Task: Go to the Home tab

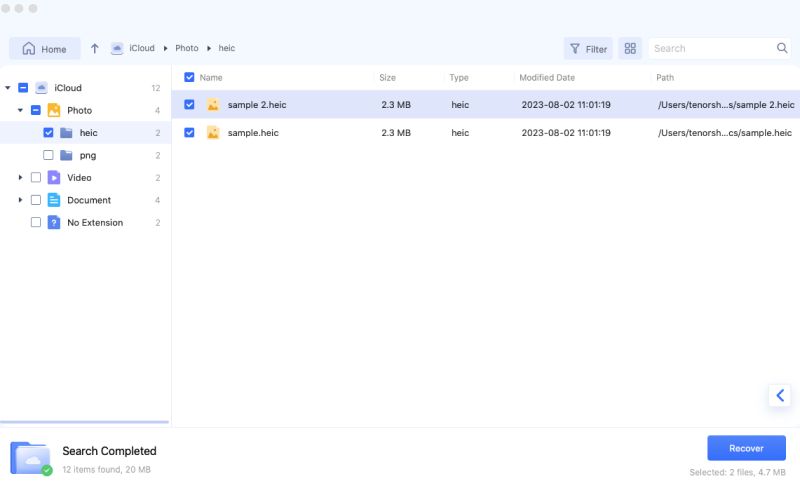Action: pos(45,48)
